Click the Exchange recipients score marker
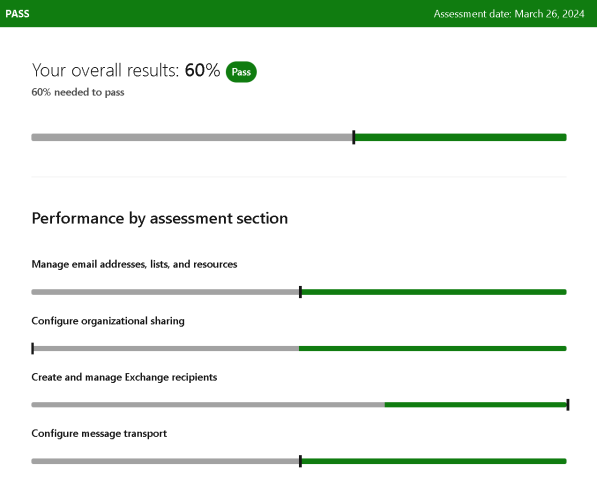Image resolution: width=597 pixels, height=480 pixels. [x=568, y=405]
